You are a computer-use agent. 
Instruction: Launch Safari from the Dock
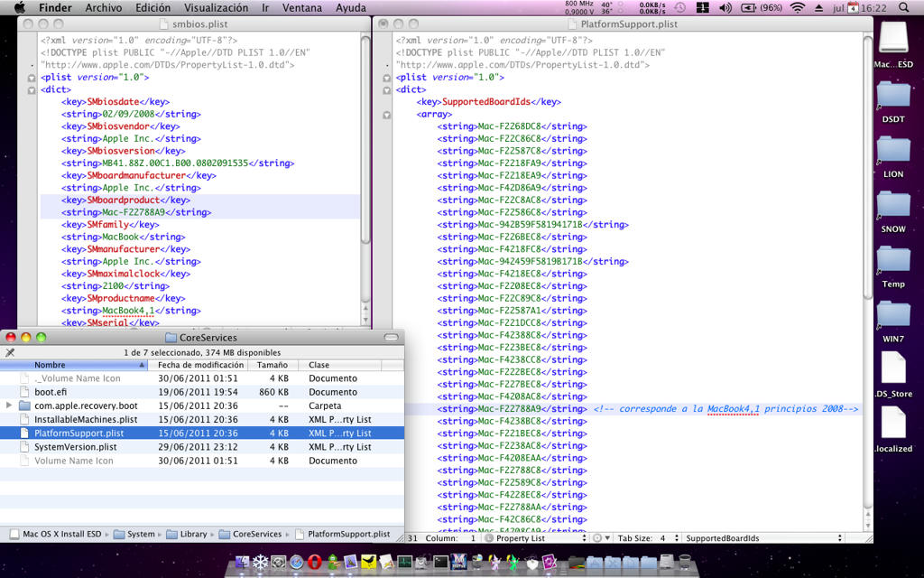point(296,562)
